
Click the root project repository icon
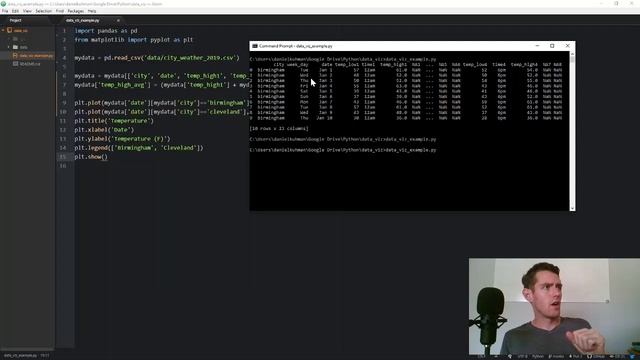pos(9,30)
